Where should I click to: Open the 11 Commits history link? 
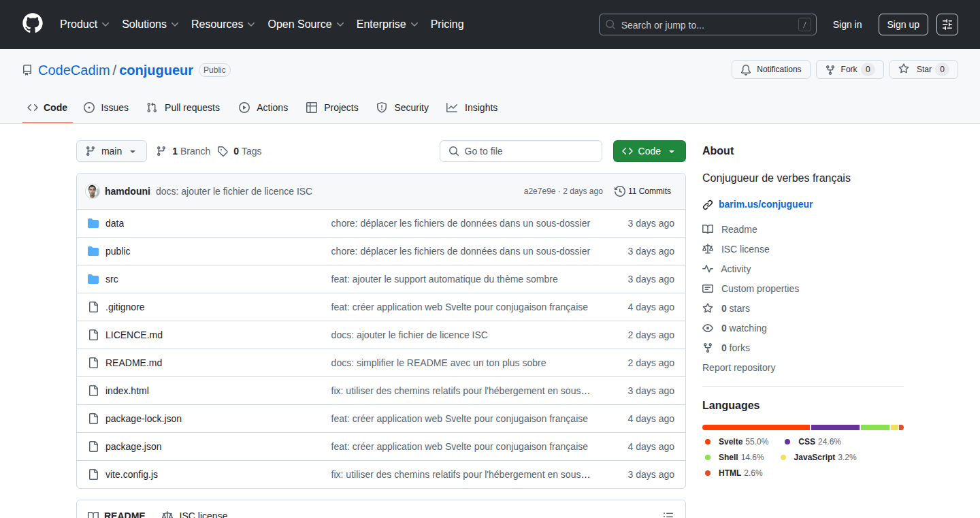pos(642,191)
